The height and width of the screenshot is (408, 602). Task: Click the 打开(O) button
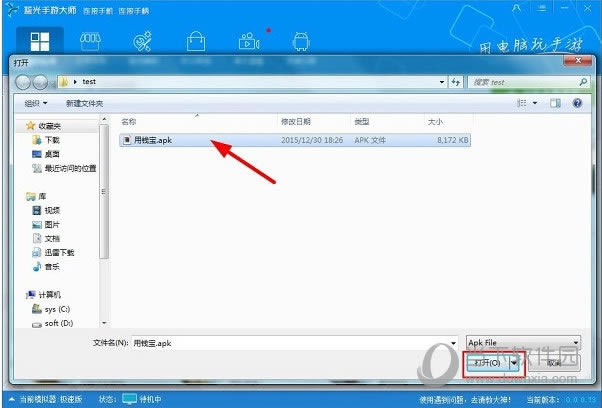(487, 363)
